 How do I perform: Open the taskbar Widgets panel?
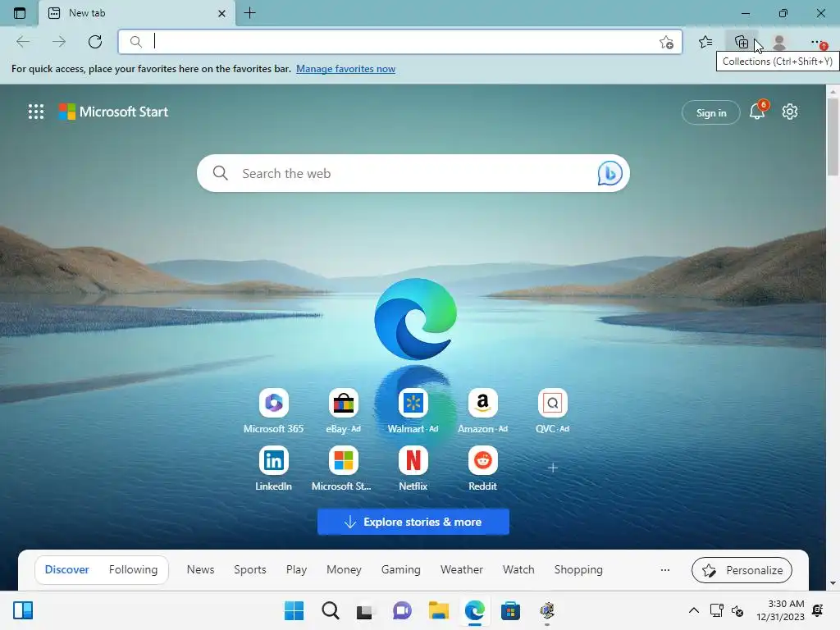coord(23,610)
